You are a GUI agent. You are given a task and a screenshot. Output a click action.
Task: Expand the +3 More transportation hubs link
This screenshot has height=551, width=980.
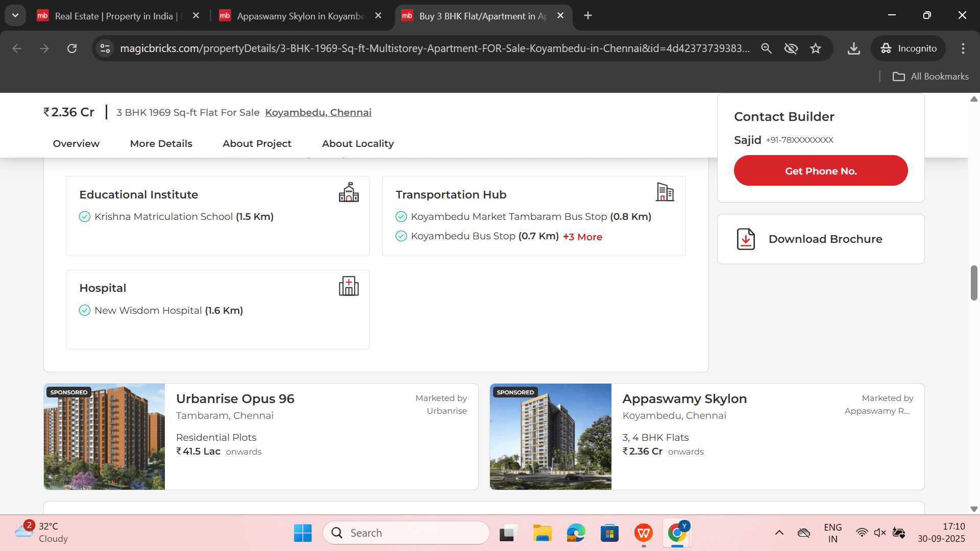pyautogui.click(x=582, y=237)
